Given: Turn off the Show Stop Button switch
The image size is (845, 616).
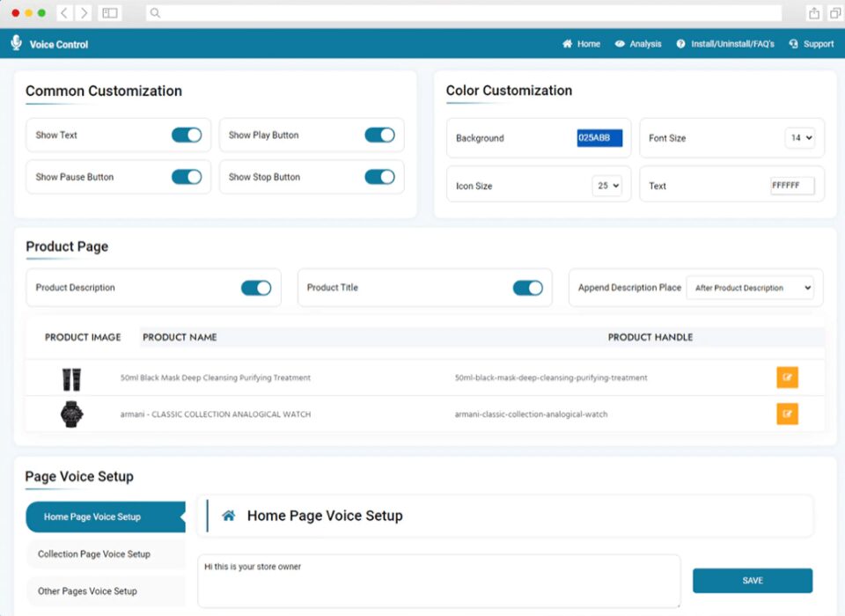Looking at the screenshot, I should pyautogui.click(x=379, y=177).
